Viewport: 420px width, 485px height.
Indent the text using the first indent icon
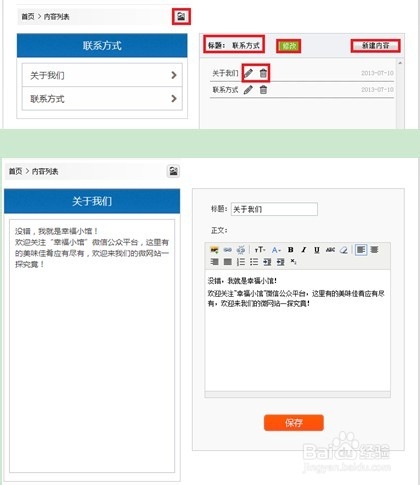267,262
